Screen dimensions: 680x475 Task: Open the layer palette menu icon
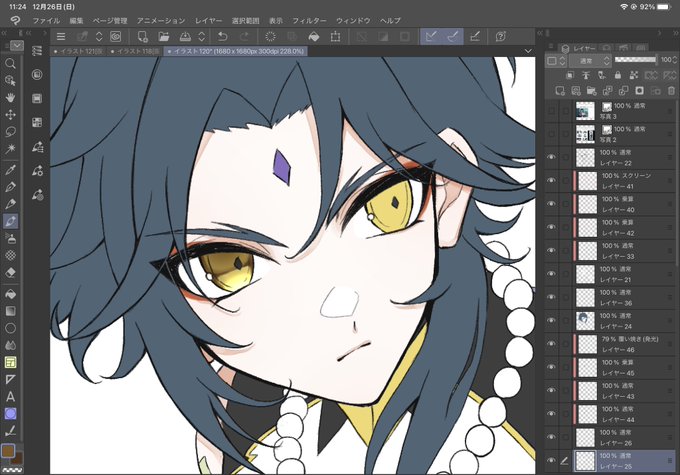click(x=551, y=46)
